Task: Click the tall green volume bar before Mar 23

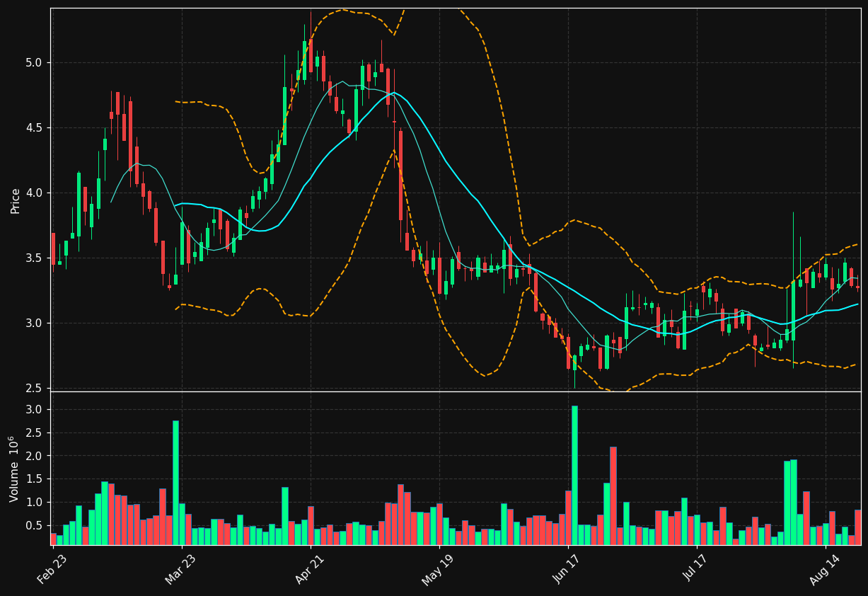Action: 175,483
